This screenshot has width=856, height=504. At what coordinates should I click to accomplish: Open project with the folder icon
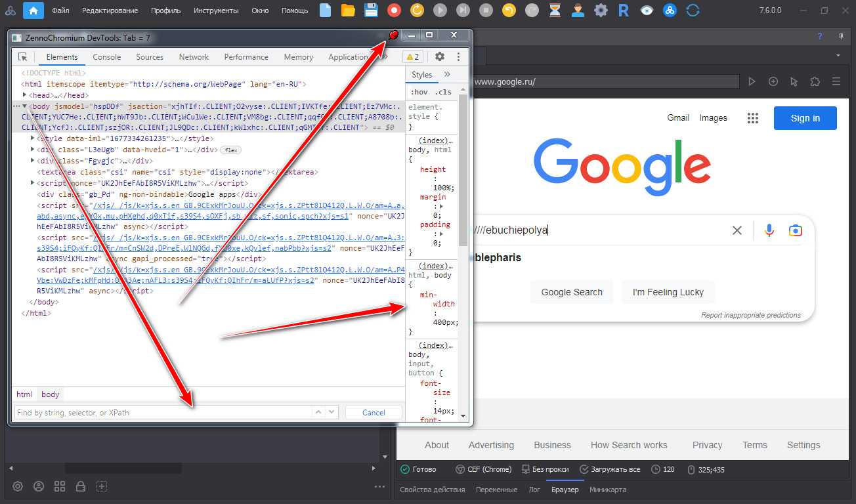348,10
